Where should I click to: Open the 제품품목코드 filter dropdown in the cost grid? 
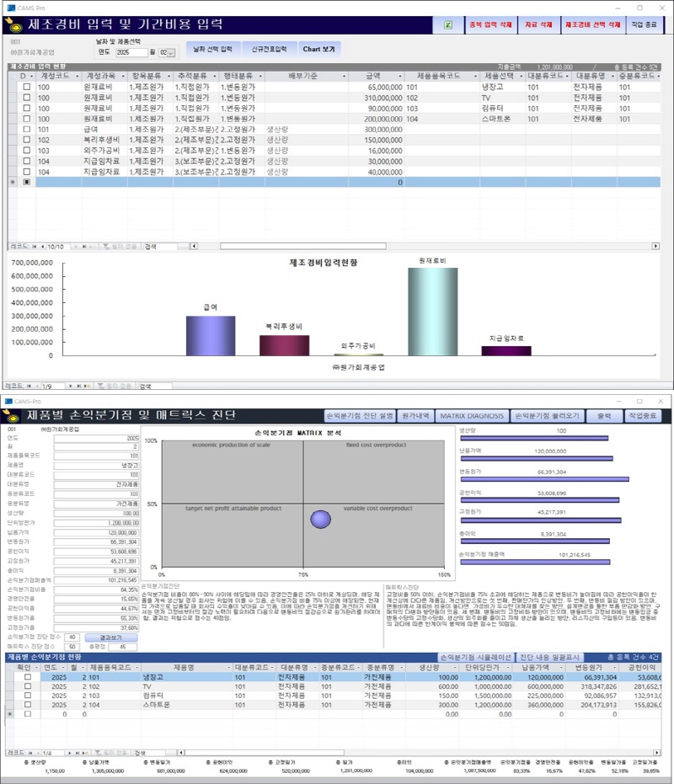pos(475,76)
